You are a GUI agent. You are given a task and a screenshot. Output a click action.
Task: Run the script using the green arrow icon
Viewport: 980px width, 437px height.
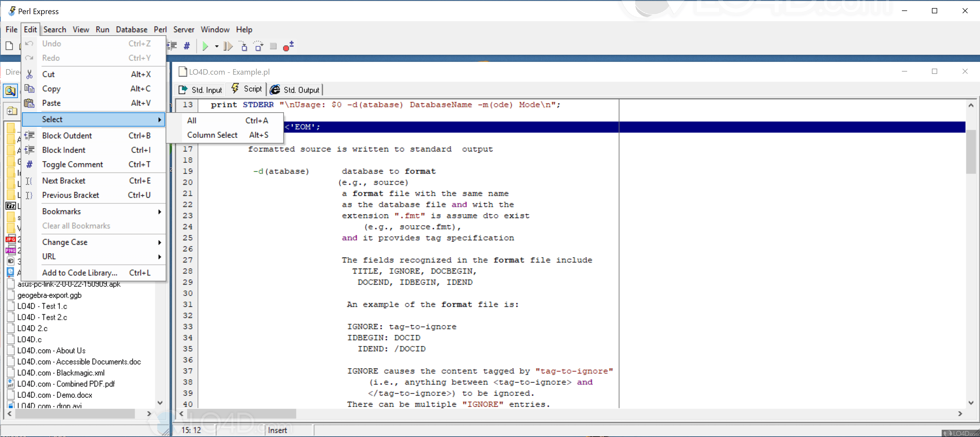pos(206,46)
